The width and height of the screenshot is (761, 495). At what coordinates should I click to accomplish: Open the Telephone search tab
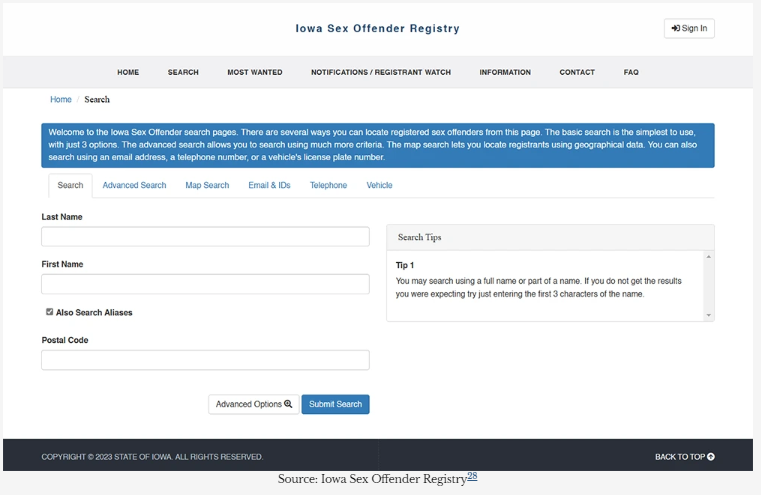pos(328,185)
